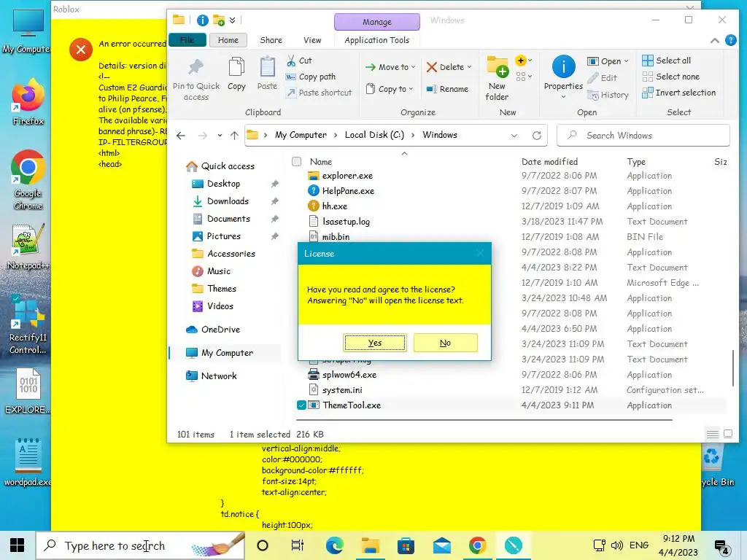Open the New item dropdown

(523, 61)
